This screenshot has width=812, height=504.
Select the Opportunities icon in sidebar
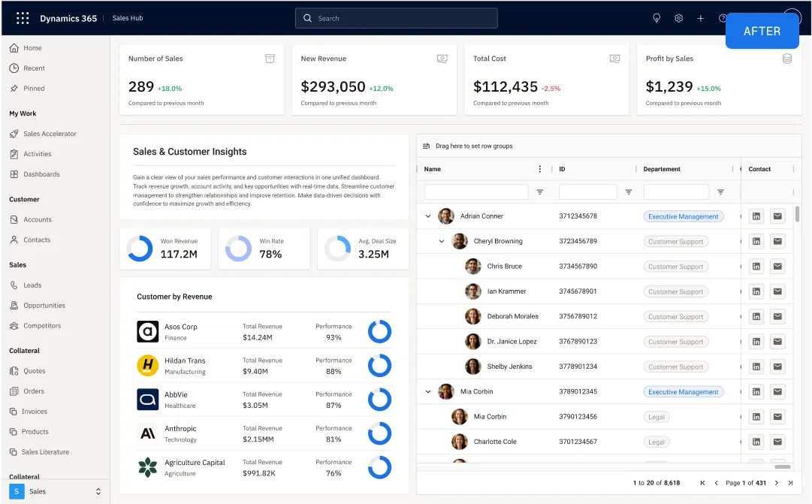tap(16, 305)
